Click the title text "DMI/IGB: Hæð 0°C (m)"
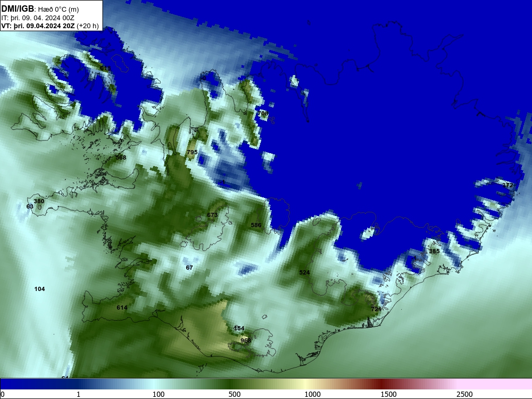This screenshot has height=399, width=532. click(40, 9)
